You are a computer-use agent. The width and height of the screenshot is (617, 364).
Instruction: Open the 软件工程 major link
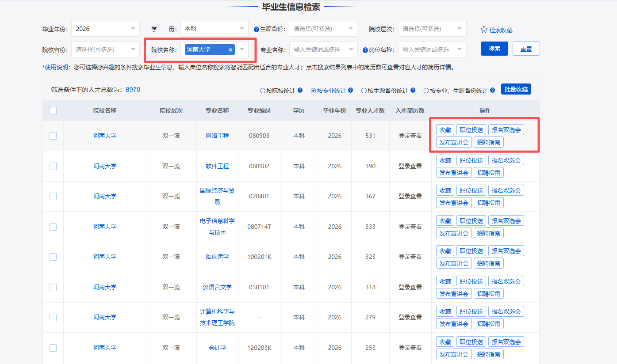(x=217, y=166)
